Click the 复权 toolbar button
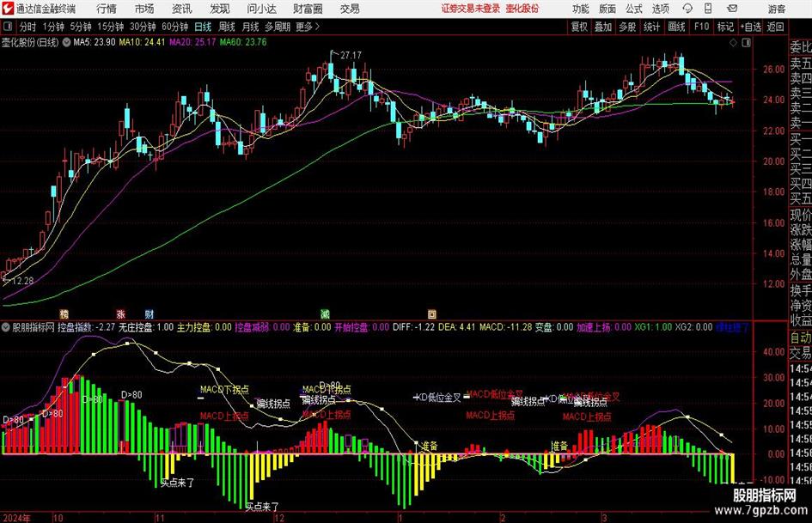 click(579, 27)
